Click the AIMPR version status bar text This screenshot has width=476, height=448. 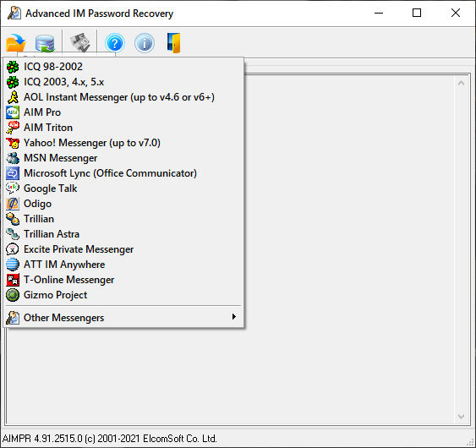pyautogui.click(x=110, y=439)
